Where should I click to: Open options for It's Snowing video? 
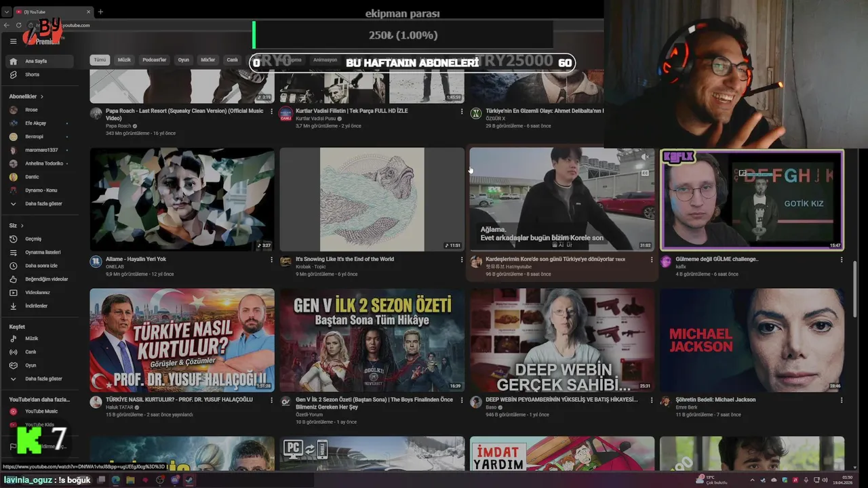click(x=462, y=260)
